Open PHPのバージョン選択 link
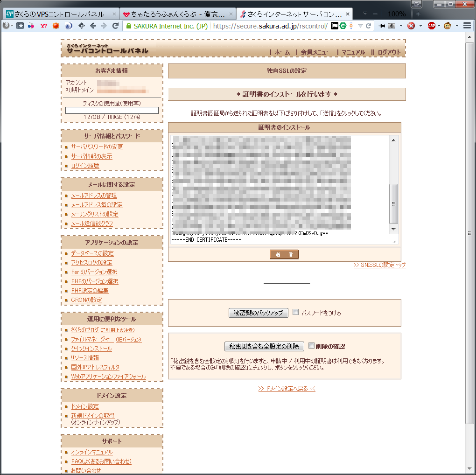The height and width of the screenshot is (475, 476). pyautogui.click(x=95, y=281)
